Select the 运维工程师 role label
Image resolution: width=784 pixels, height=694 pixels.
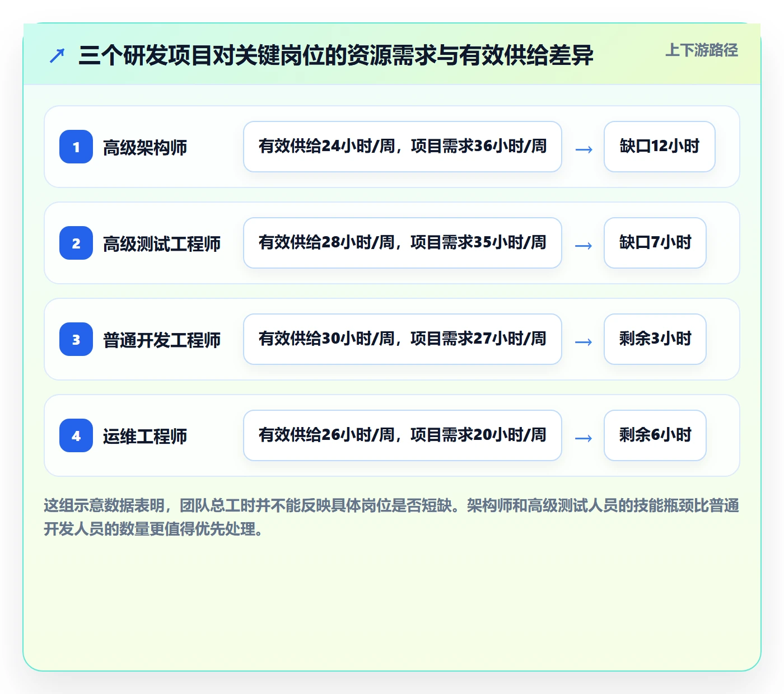coord(145,437)
